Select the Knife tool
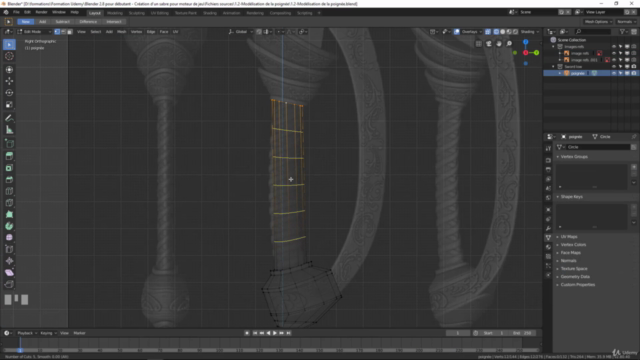The image size is (640, 360). click(x=9, y=203)
